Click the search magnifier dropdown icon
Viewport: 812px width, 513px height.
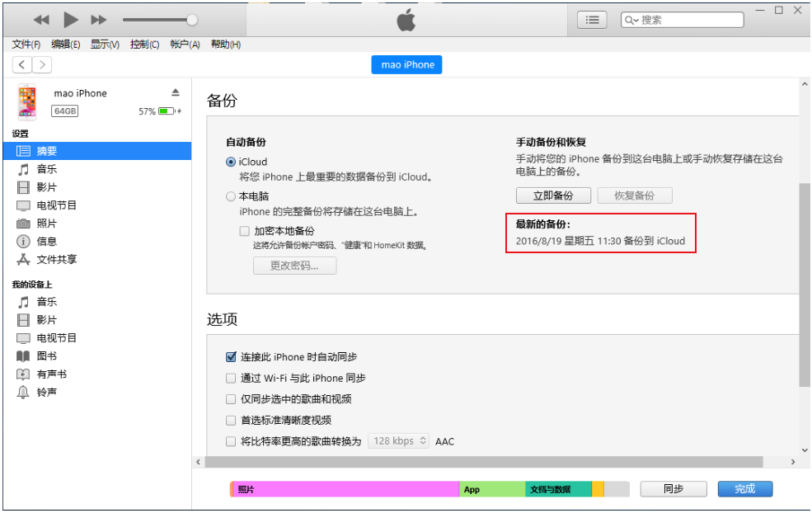point(631,21)
